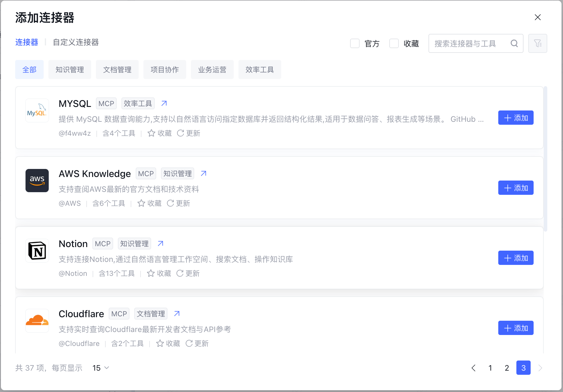The image size is (563, 392).
Task: Click the MySQL connector logo
Action: point(37,110)
